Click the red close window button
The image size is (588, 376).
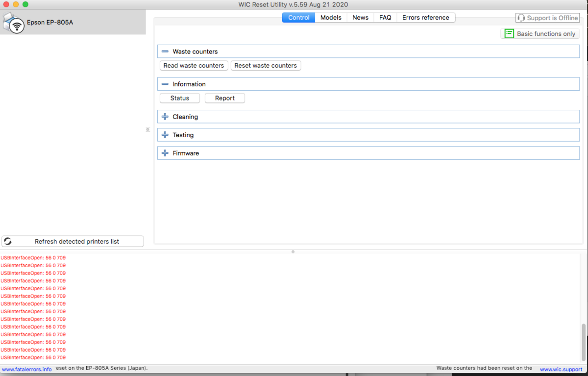point(6,4)
